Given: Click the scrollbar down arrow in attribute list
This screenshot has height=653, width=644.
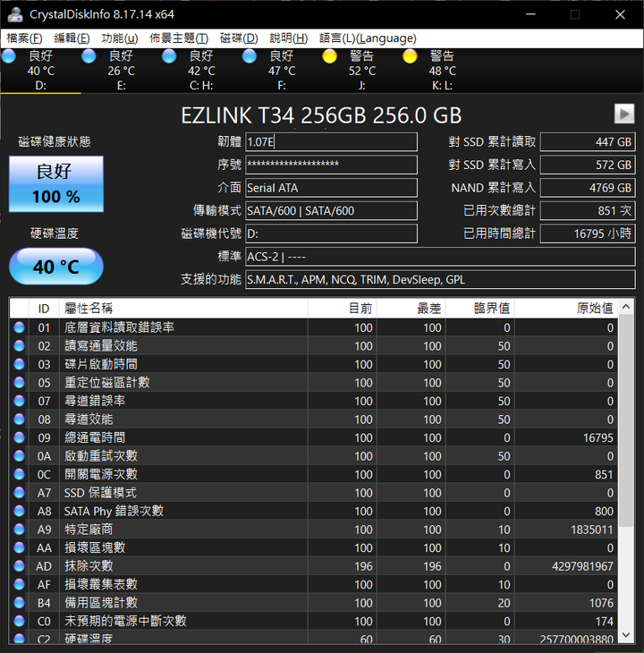Looking at the screenshot, I should [x=626, y=635].
